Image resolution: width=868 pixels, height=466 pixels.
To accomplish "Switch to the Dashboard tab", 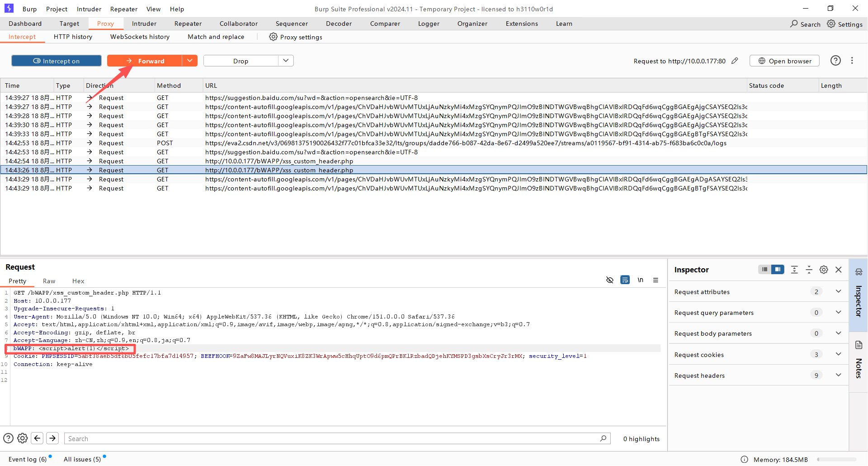I will pyautogui.click(x=25, y=24).
